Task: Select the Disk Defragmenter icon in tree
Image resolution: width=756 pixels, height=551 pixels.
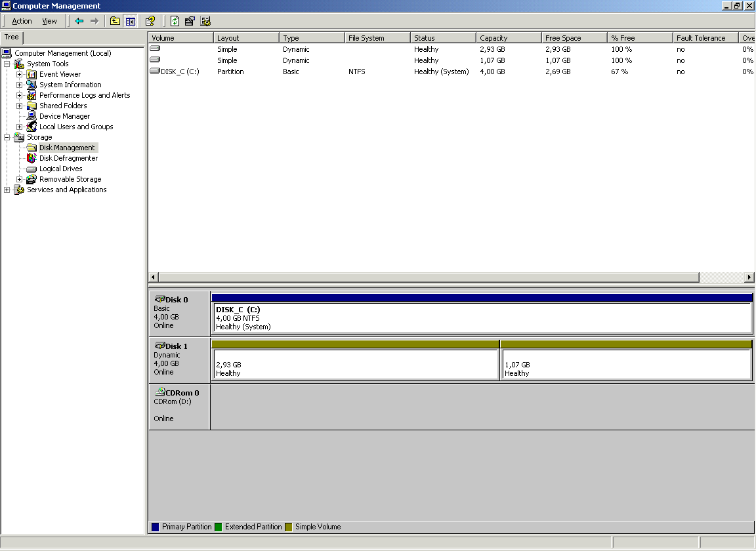Action: (x=31, y=158)
